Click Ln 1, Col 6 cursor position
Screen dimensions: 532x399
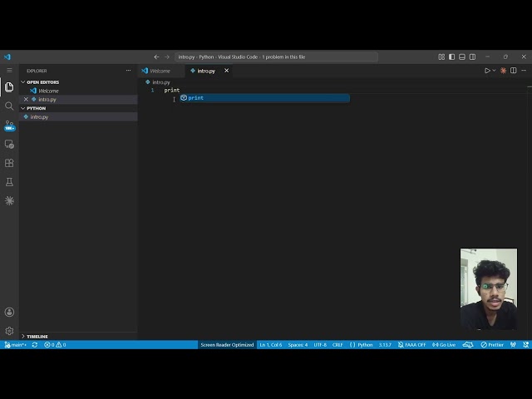(x=271, y=345)
